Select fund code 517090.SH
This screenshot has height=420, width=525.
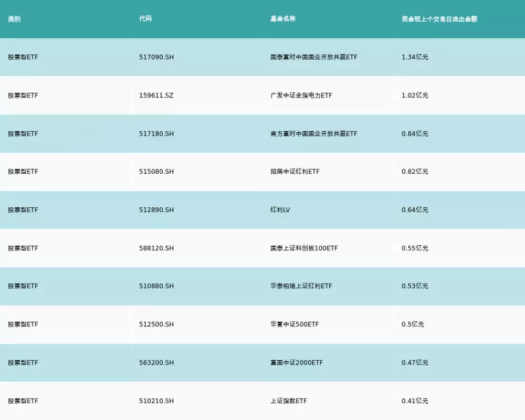[156, 57]
